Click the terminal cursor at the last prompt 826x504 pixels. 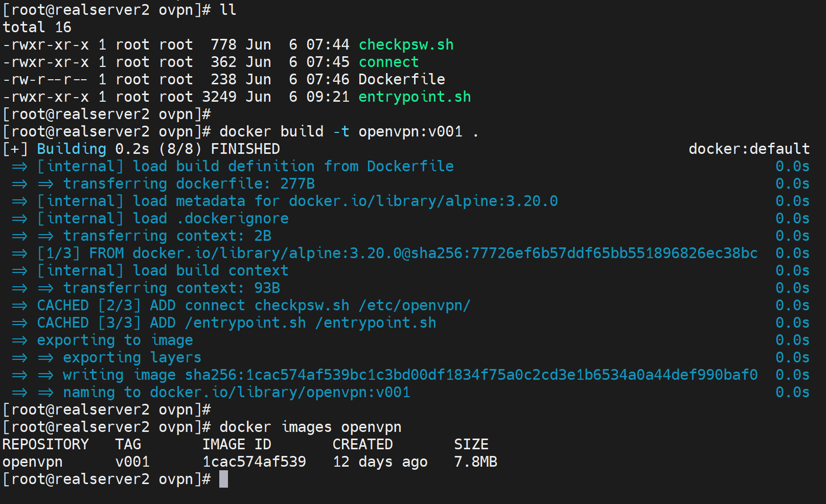(223, 479)
